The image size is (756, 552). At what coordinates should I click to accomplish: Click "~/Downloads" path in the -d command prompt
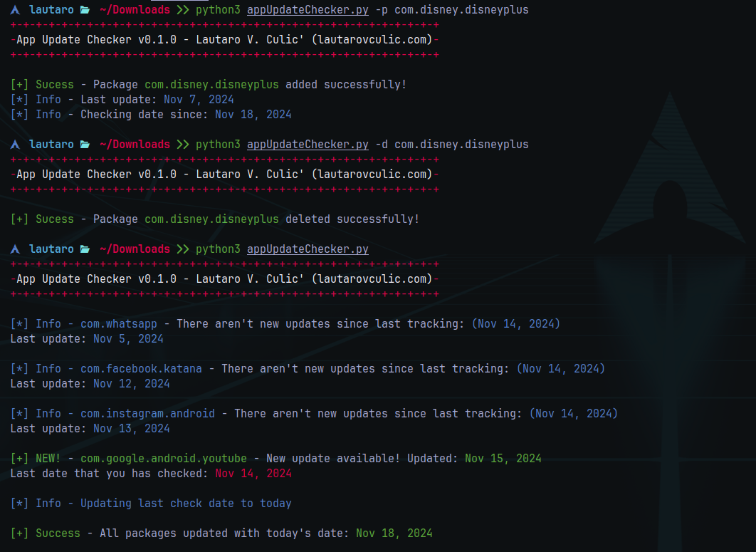coord(135,145)
